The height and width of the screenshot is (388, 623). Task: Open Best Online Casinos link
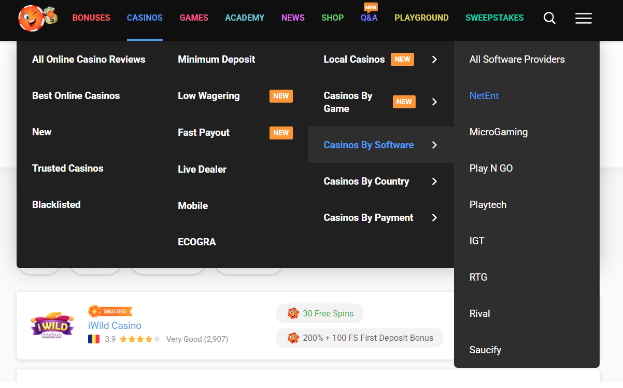pos(76,96)
